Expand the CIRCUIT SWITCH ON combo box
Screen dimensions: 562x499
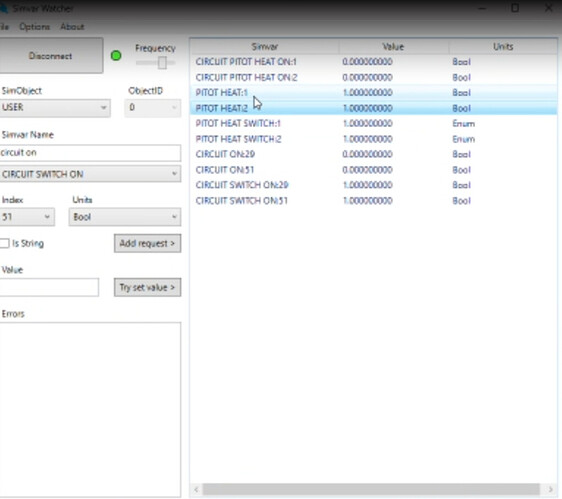click(90, 174)
